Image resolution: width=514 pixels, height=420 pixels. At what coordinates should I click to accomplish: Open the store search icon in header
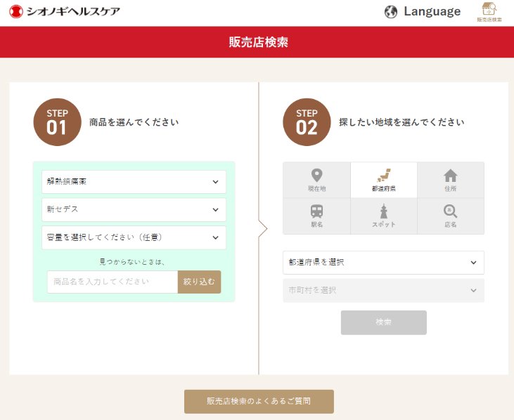coord(489,12)
